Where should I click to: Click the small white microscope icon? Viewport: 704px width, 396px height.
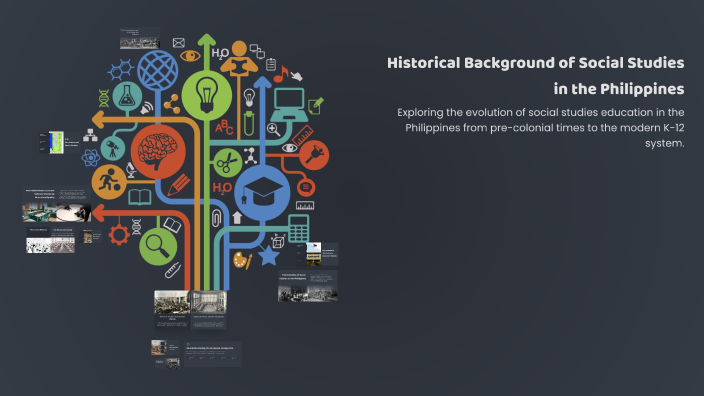pos(131,170)
